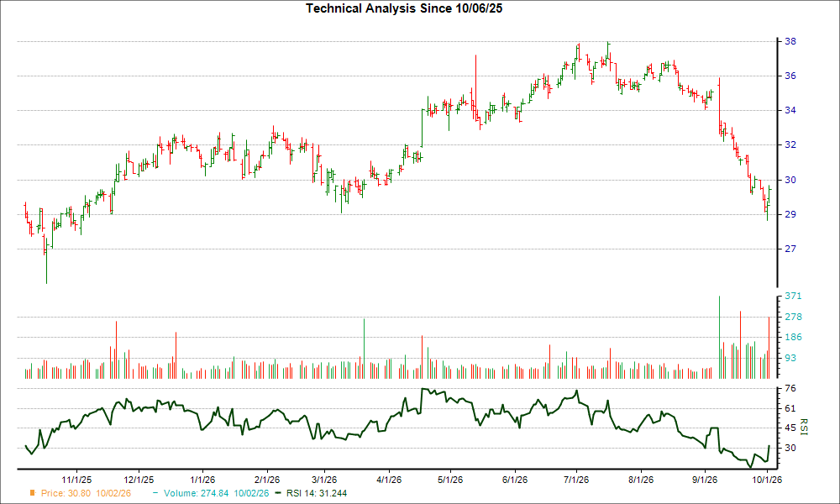840x504 pixels.
Task: Click the 76 RSI axis label
Action: point(790,388)
